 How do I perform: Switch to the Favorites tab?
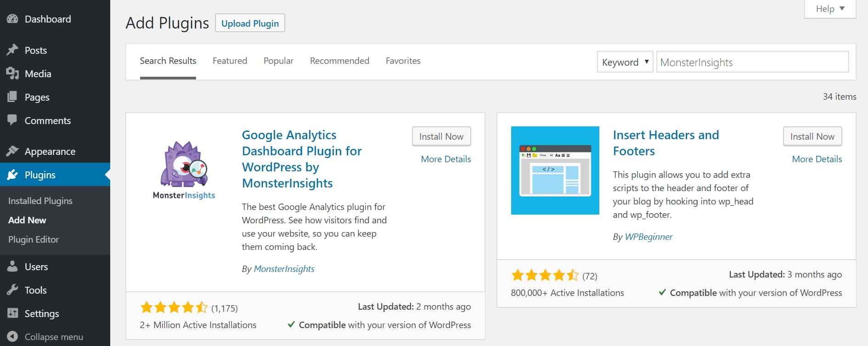403,61
